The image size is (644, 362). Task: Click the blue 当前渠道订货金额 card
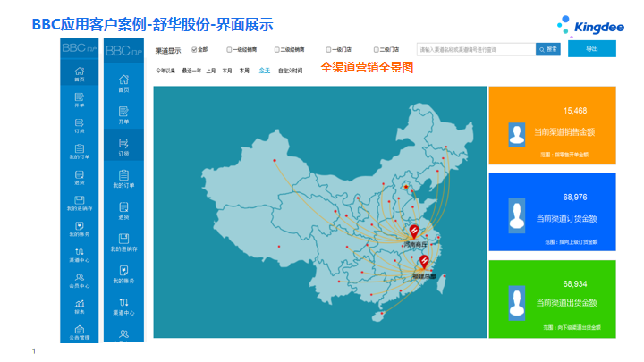[x=552, y=212]
